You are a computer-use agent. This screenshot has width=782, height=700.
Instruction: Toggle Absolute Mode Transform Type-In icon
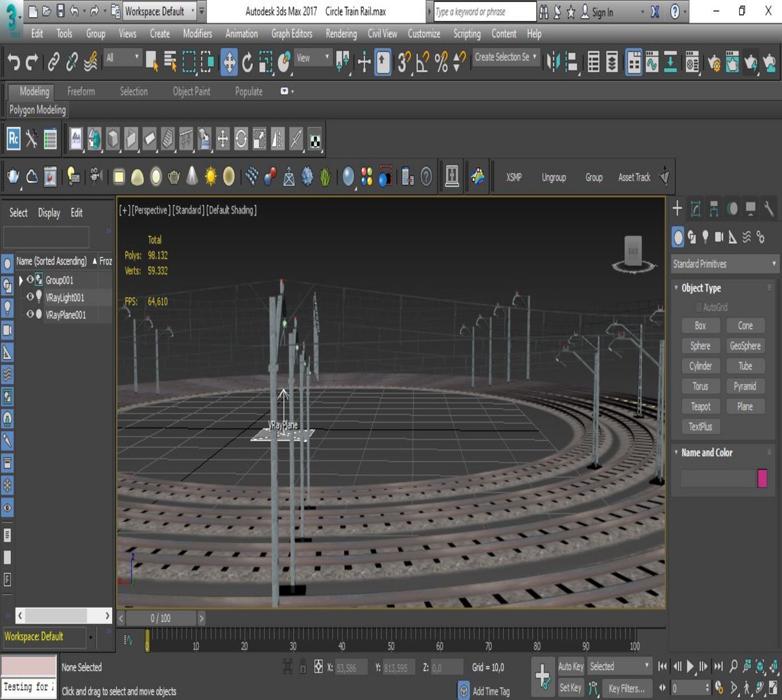(x=318, y=666)
